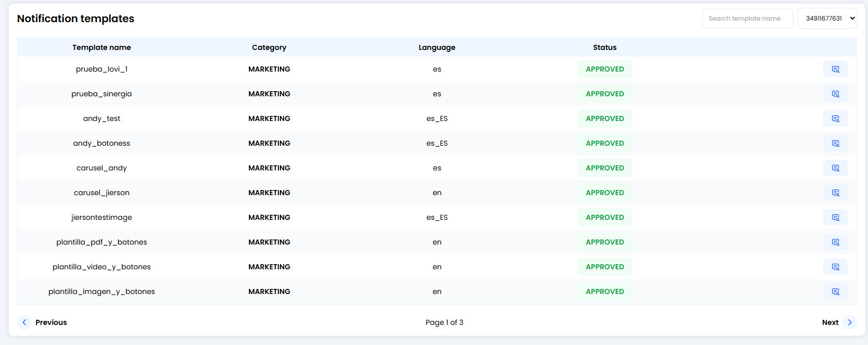Select the plantilla_imagen_y_botones template name
The image size is (868, 345).
pos(102,291)
